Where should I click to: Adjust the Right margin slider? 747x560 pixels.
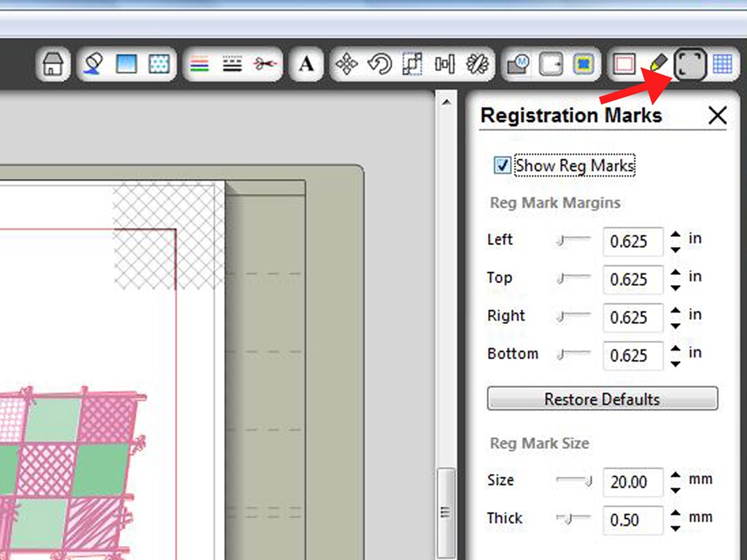pyautogui.click(x=573, y=316)
